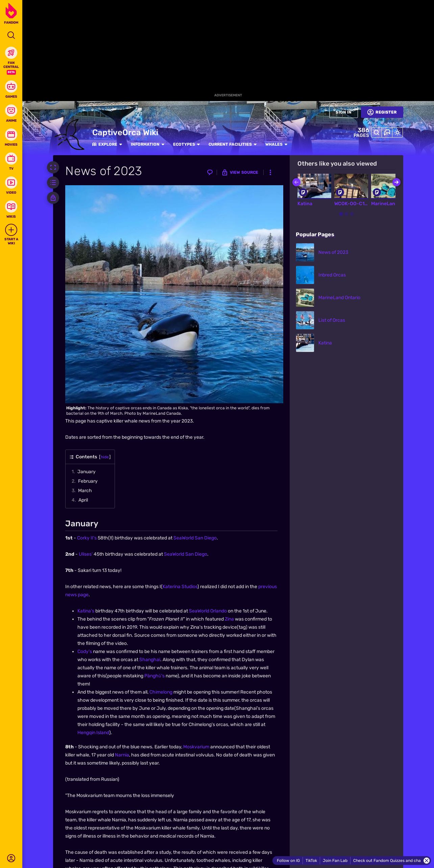
Task: Open the Katerina Studios link
Action: coord(180,586)
